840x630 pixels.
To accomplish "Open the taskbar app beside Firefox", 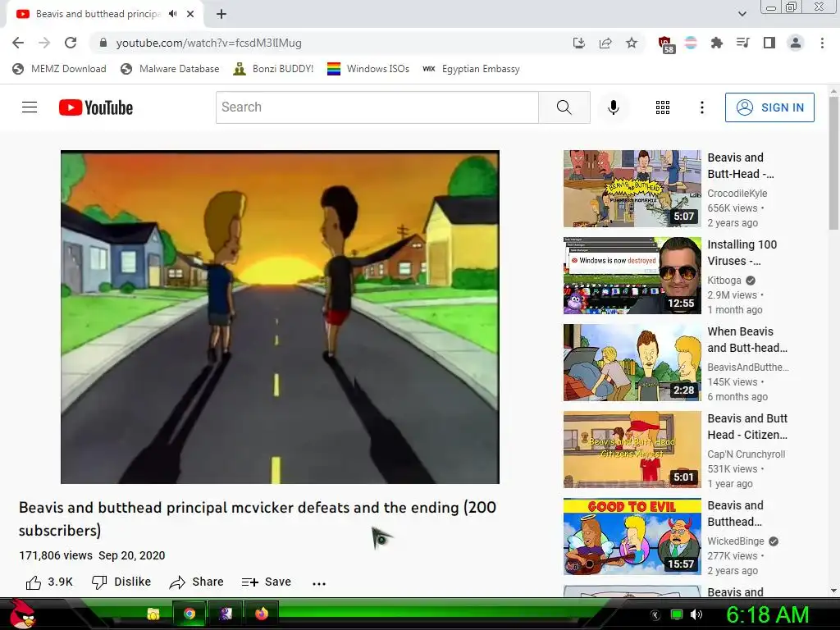I will tap(226, 614).
